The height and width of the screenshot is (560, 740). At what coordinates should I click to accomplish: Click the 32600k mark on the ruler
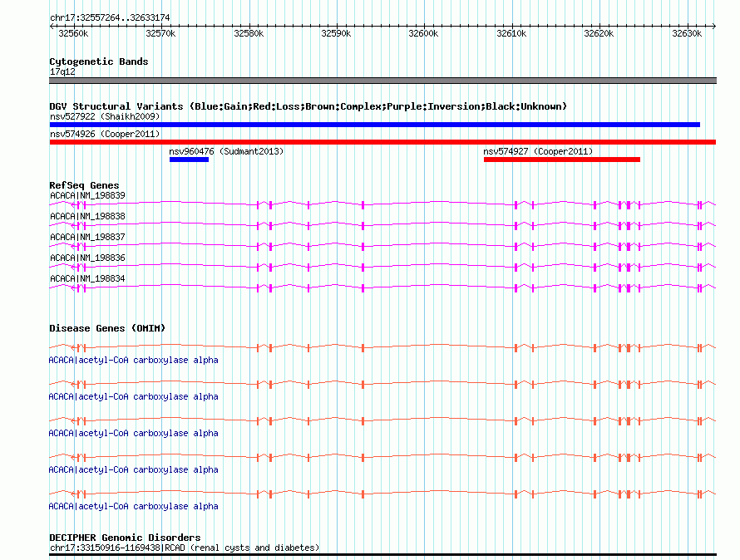click(423, 33)
